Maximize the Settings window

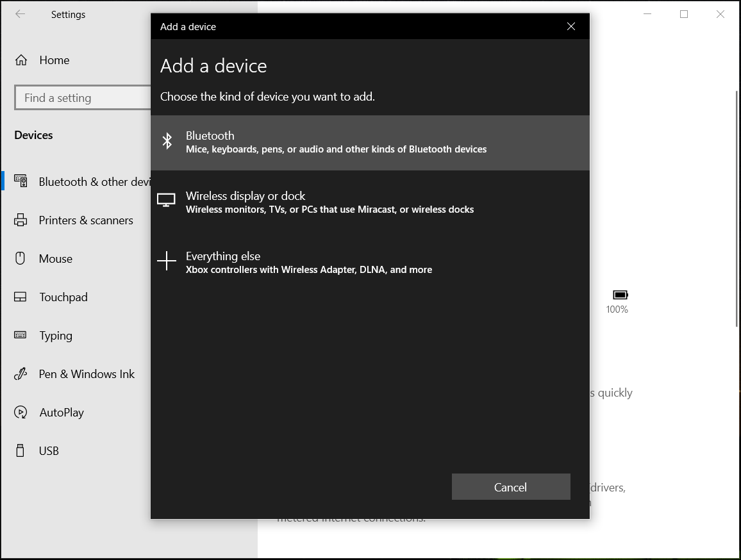coord(684,14)
